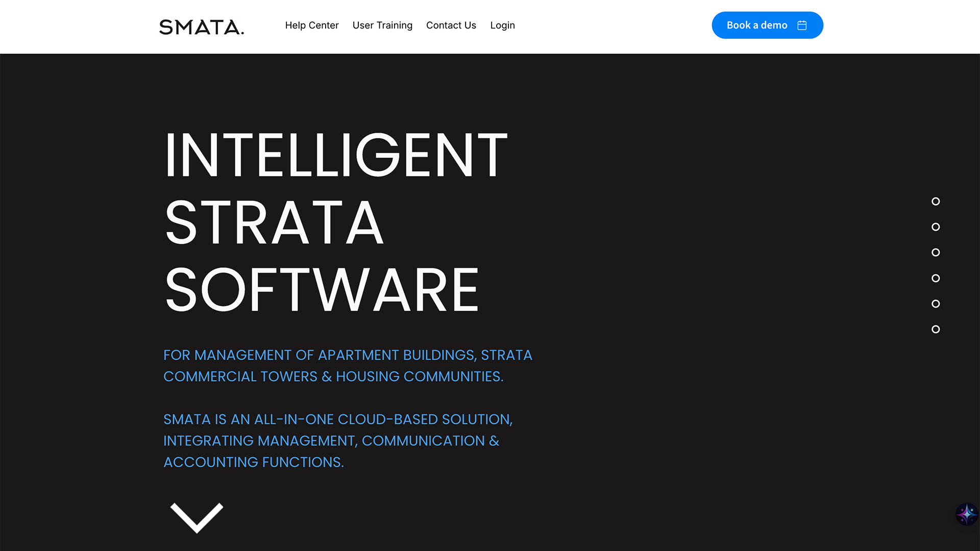This screenshot has width=980, height=551.
Task: Open the Help Center menu item
Action: 311,25
